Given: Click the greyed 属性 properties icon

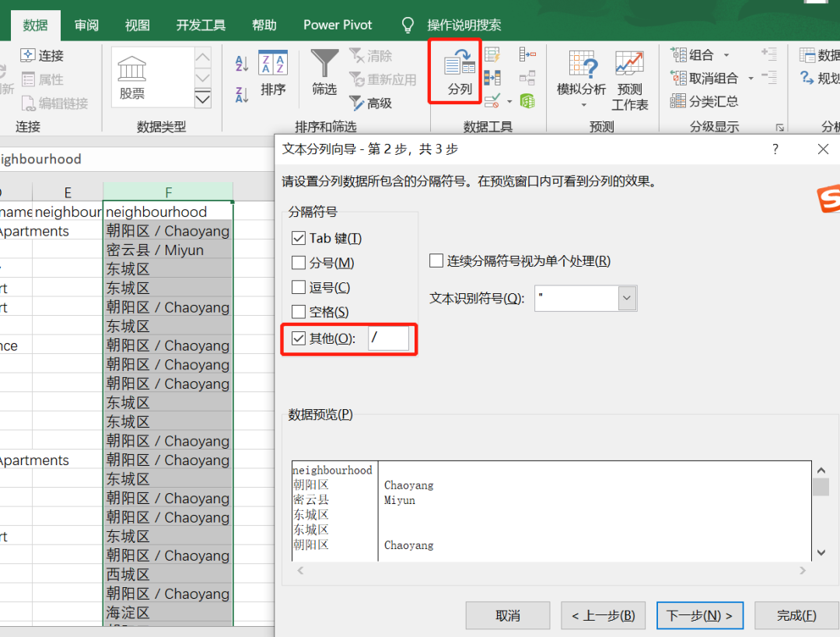Looking at the screenshot, I should coord(28,79).
